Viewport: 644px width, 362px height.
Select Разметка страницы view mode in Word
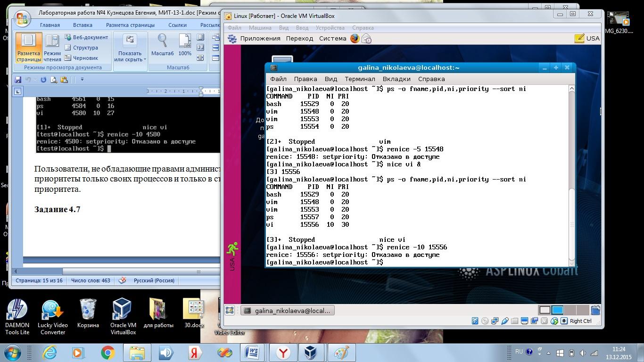[29, 48]
